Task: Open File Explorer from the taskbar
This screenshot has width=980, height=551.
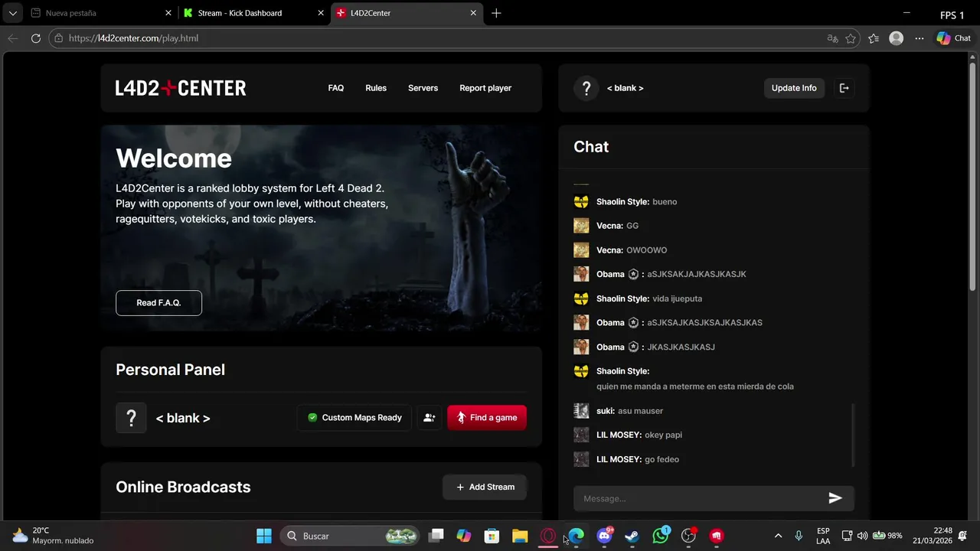Action: click(520, 536)
